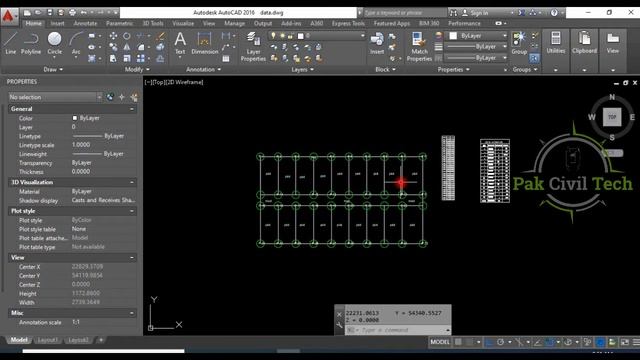Select the Dimension tool

(x=204, y=43)
